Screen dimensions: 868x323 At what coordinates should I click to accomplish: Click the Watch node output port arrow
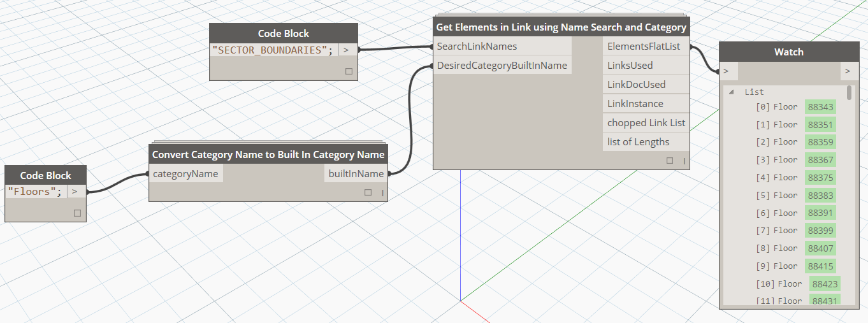[x=847, y=71]
